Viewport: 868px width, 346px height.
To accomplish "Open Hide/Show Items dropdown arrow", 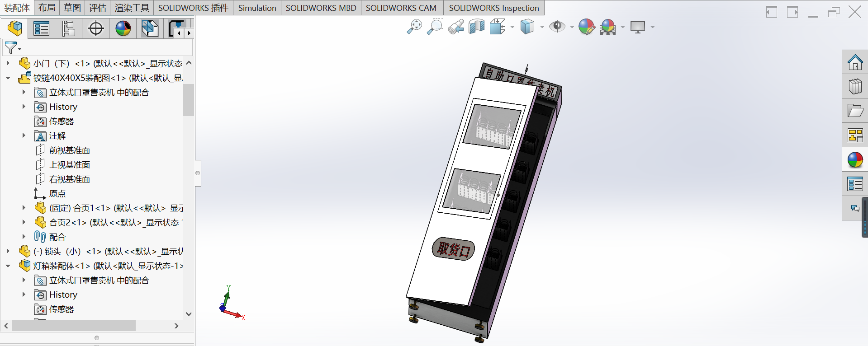I will coord(572,27).
